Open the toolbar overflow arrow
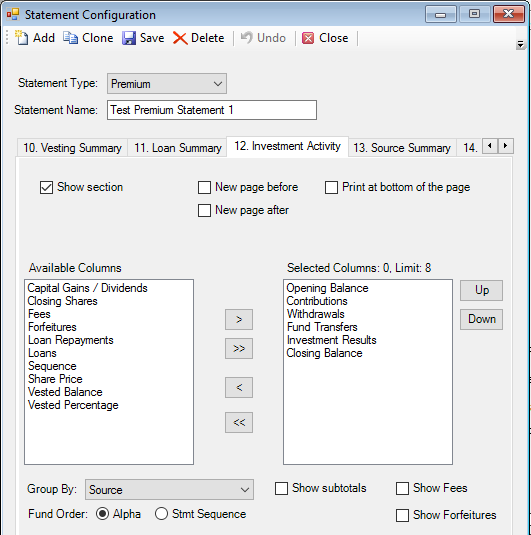The height and width of the screenshot is (535, 531). 520,45
